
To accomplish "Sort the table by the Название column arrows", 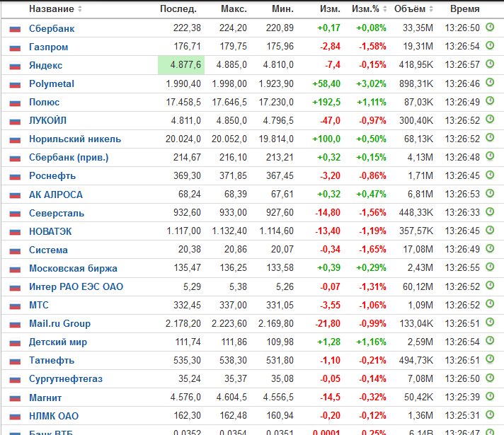I will tap(80, 9).
